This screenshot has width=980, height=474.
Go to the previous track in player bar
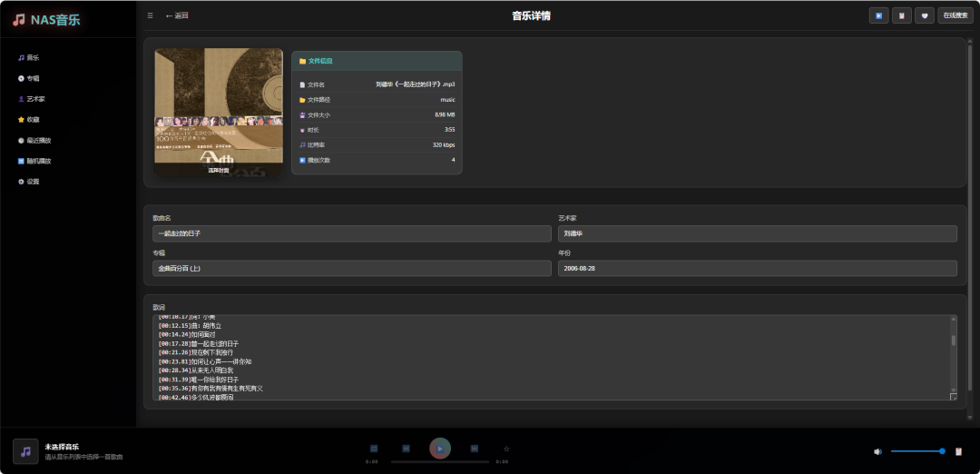click(x=407, y=449)
